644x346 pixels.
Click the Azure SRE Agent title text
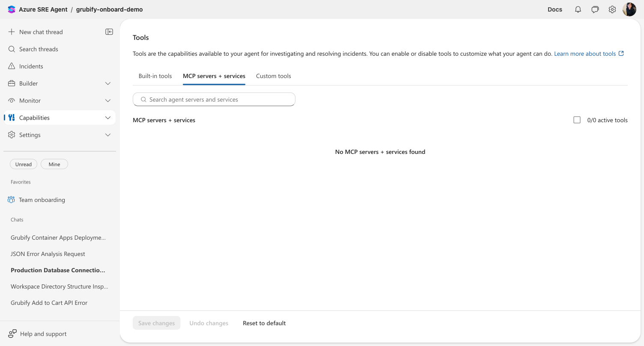(x=43, y=9)
